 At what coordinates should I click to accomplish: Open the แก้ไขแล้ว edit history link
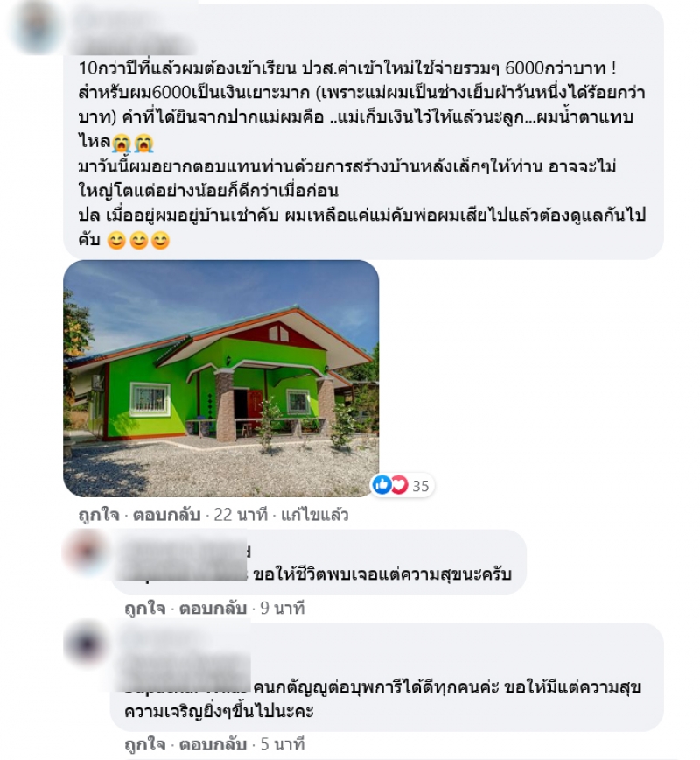[315, 515]
